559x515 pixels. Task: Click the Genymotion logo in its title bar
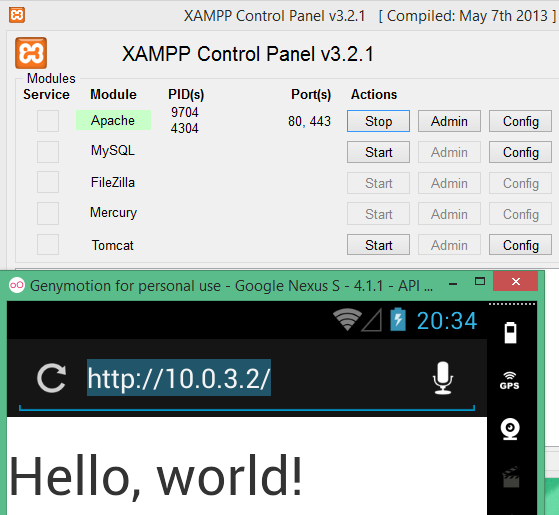coord(17,285)
